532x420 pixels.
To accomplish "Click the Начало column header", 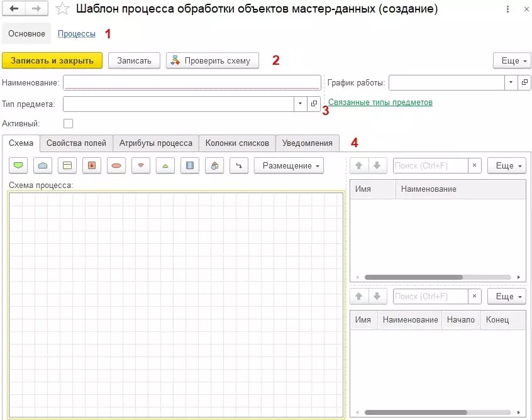I will pos(461,319).
